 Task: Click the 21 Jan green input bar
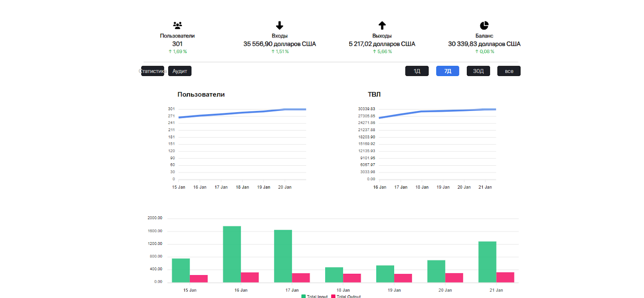[x=487, y=262]
